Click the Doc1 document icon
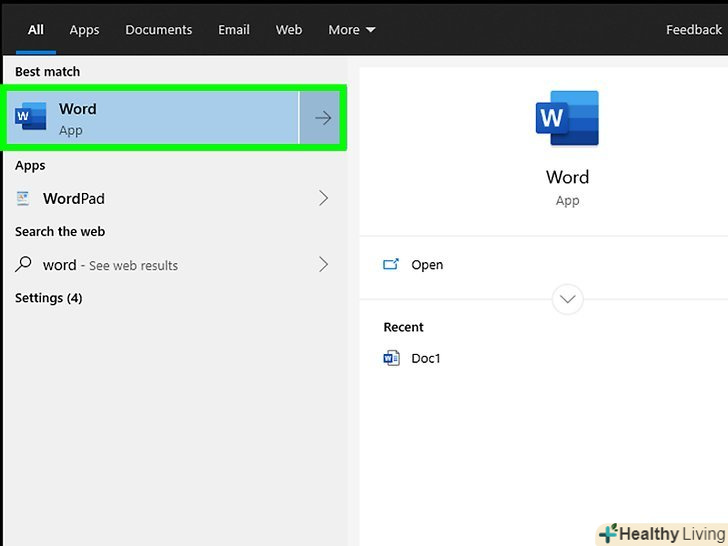 pos(391,358)
